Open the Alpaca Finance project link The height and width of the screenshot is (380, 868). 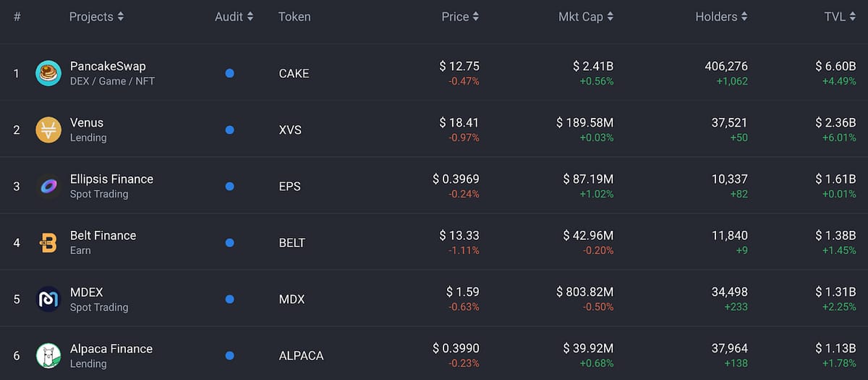click(111, 348)
